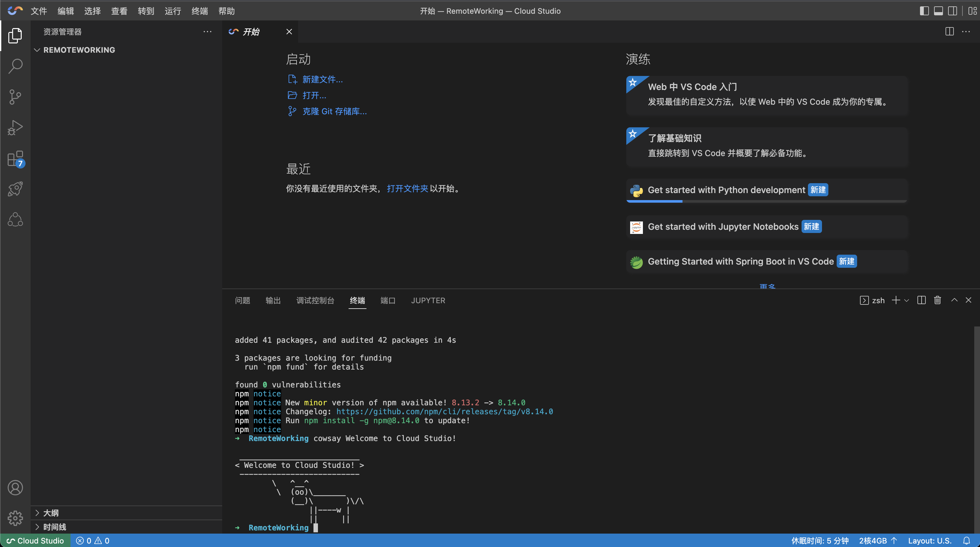This screenshot has width=980, height=547.
Task: Switch to the 调试控制台 panel tab
Action: coord(315,301)
